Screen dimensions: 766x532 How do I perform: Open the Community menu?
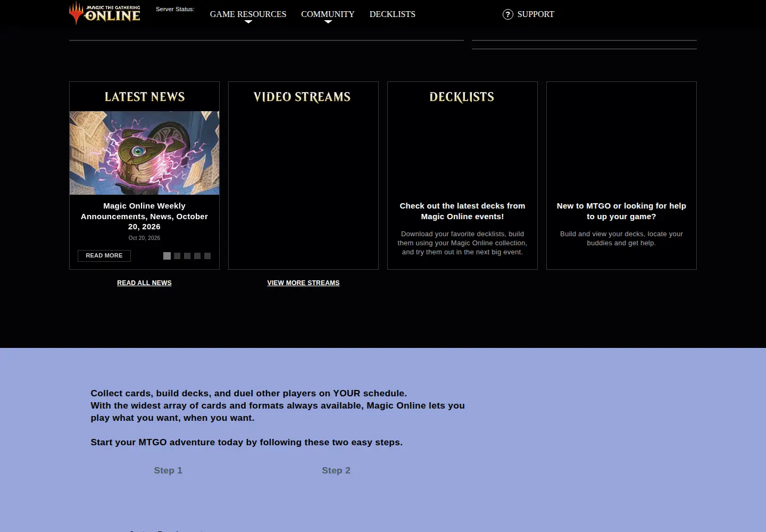coord(328,14)
